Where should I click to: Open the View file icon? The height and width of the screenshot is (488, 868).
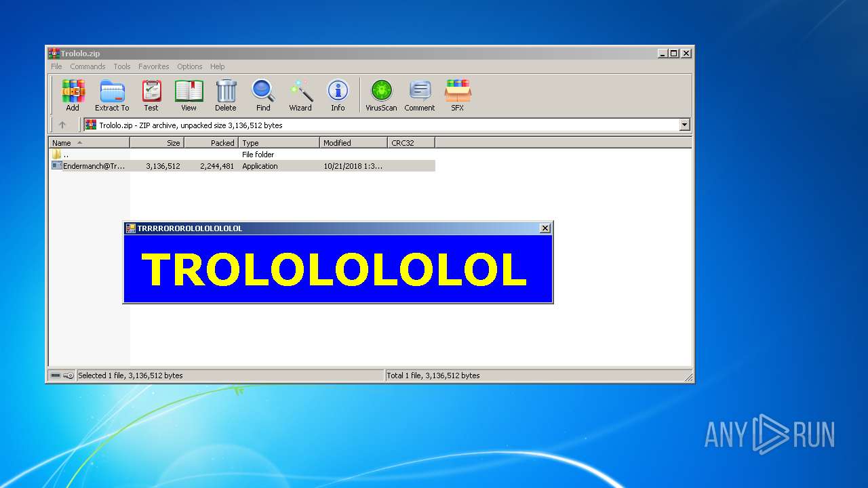click(189, 95)
